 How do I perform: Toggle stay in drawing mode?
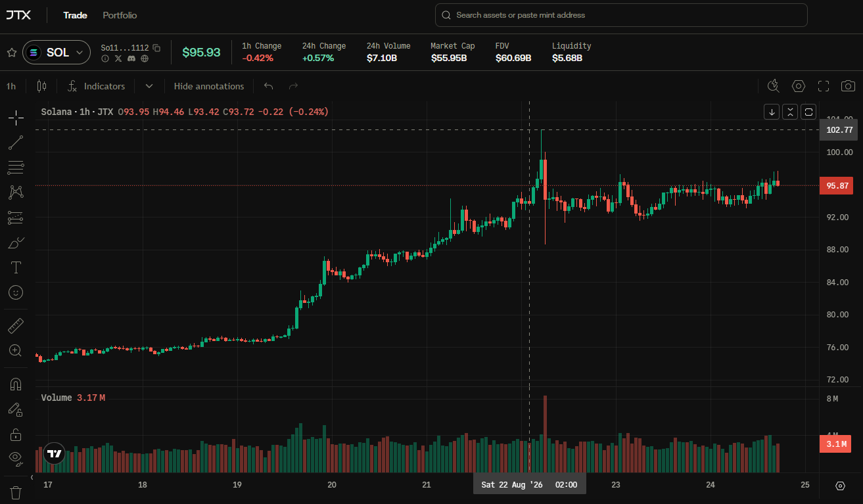pos(16,409)
